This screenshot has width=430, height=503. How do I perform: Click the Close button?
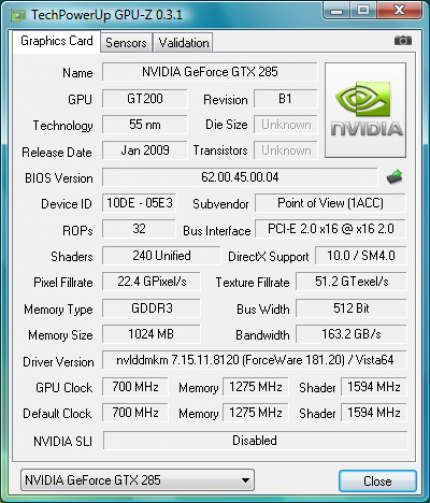pos(378,481)
